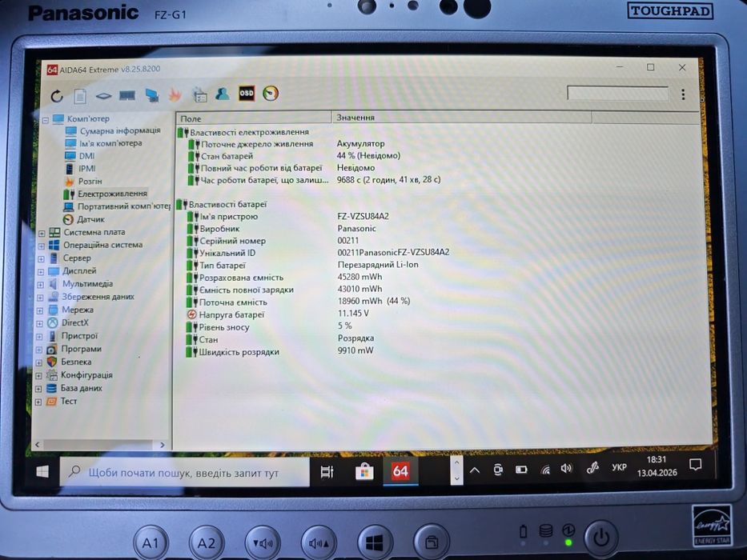Click the motherboard chip toolbar icon
747x560 pixels.
[103, 96]
